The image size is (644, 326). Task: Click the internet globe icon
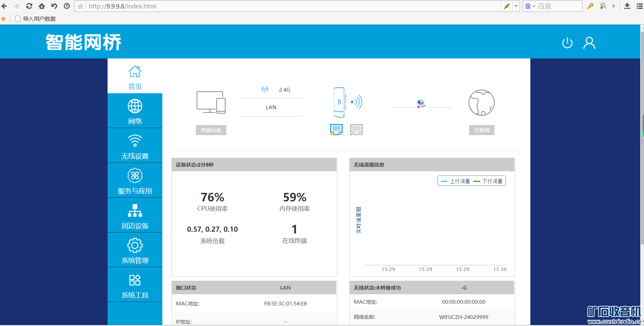tap(481, 103)
